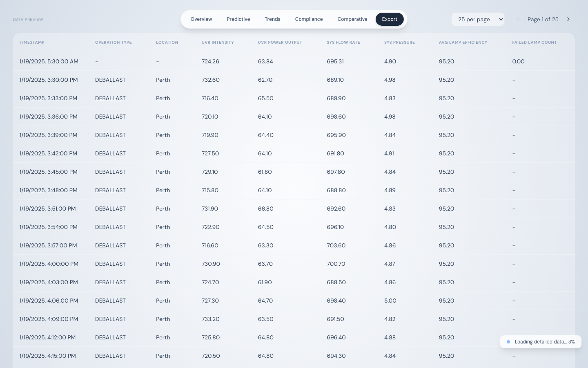The width and height of the screenshot is (588, 368).
Task: Open the Compliance tab
Action: coord(309,19)
